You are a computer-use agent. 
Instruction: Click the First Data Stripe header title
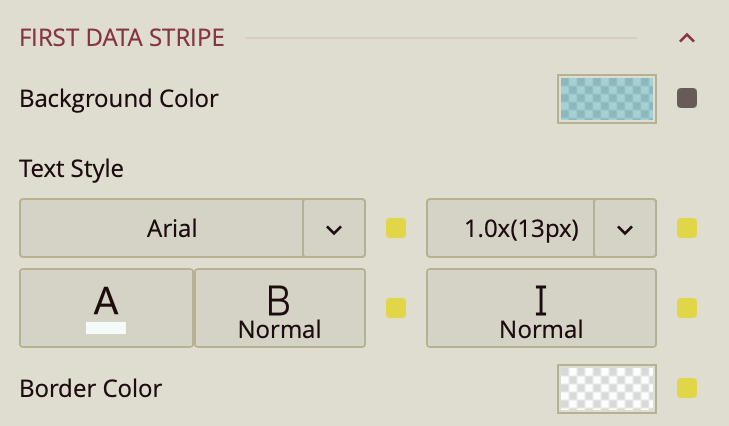pyautogui.click(x=122, y=39)
